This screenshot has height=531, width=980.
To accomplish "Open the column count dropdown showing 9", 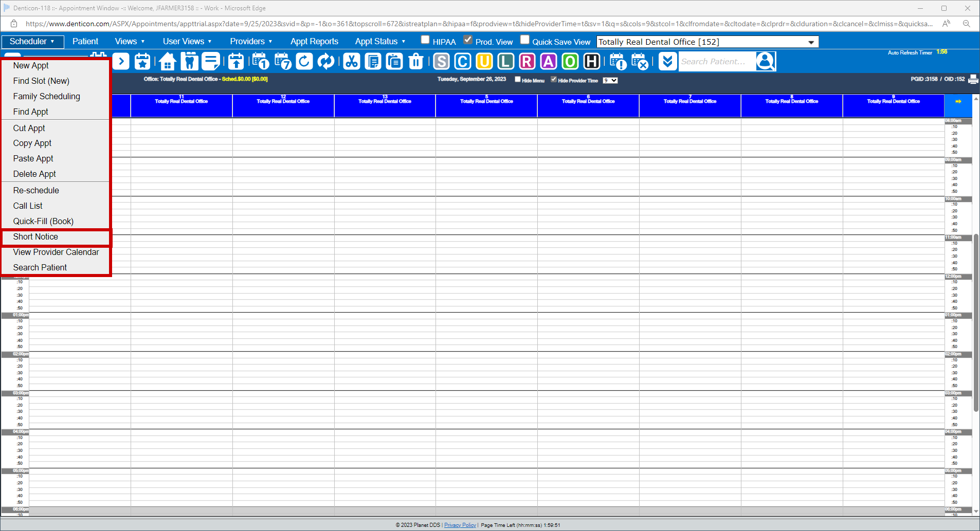I will click(610, 81).
